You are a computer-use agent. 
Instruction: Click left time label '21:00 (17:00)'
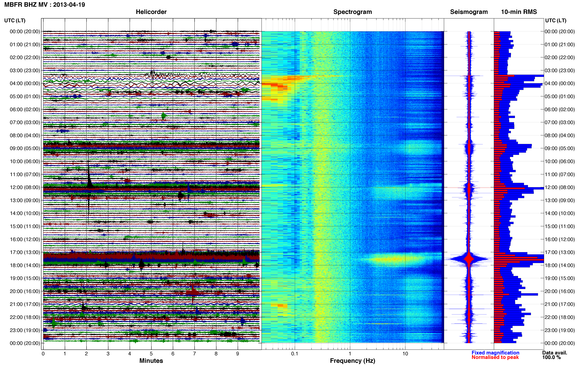pyautogui.click(x=25, y=304)
